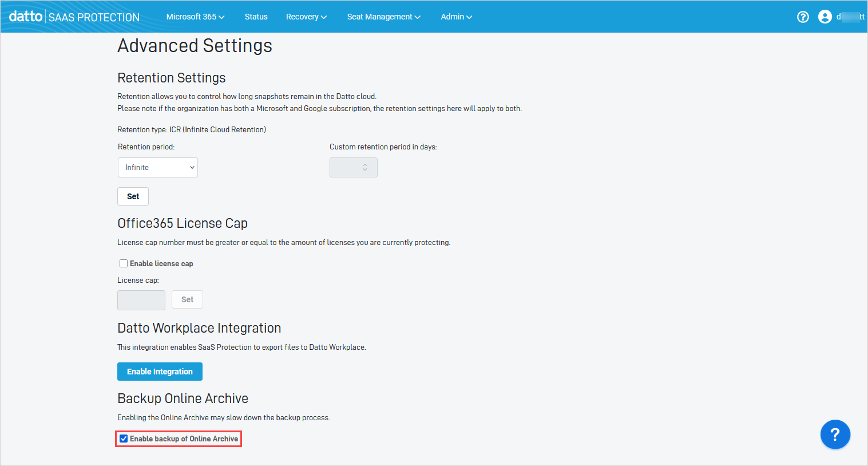Click the License cap input field
The image size is (868, 466).
point(141,300)
